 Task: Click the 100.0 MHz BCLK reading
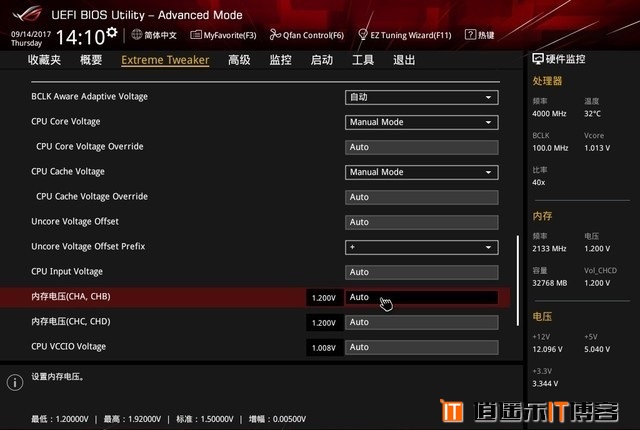[550, 148]
